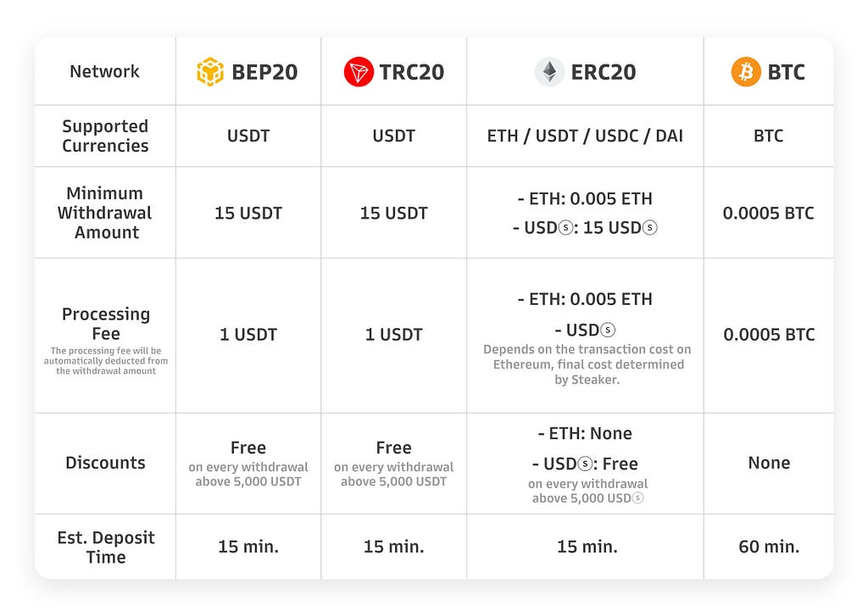
Task: Click the Est. Deposit Time label
Action: [x=106, y=547]
